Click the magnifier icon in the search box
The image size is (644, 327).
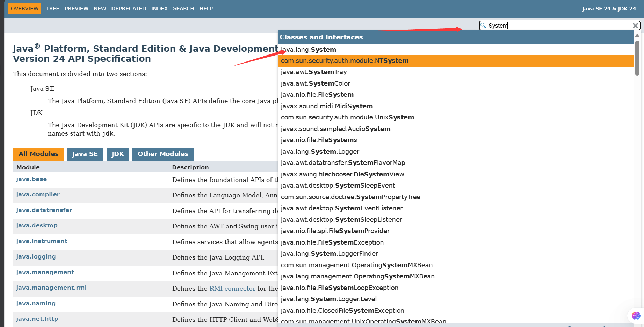pos(483,26)
